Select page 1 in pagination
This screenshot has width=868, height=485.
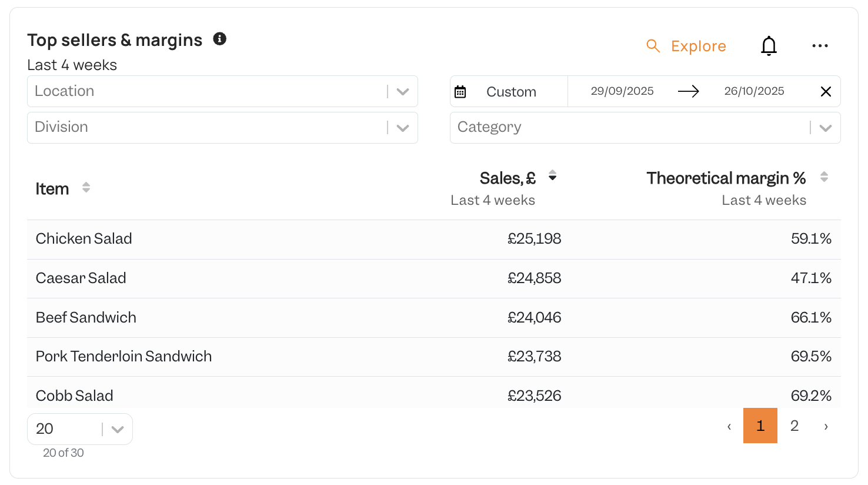click(x=760, y=426)
